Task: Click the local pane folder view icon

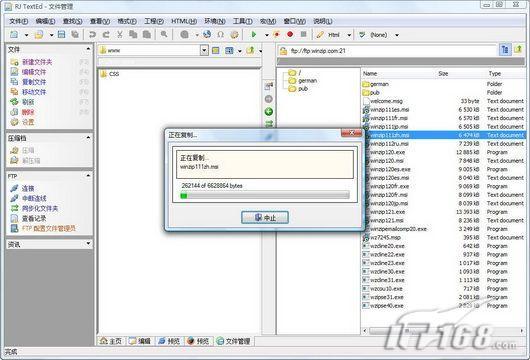Action: pos(216,51)
